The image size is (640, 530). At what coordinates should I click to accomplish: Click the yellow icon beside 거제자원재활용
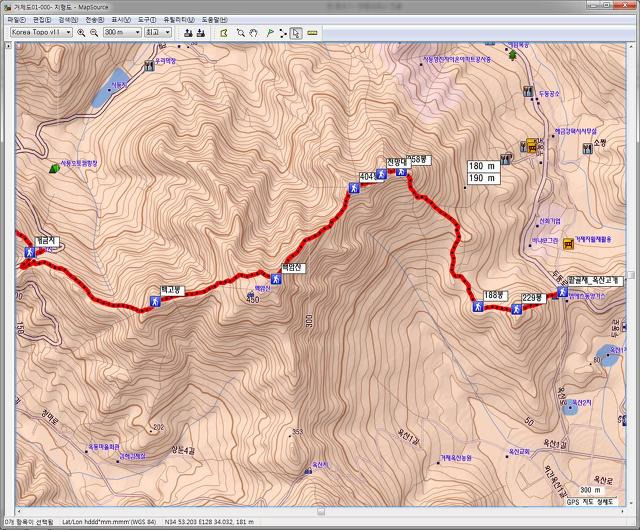point(569,244)
